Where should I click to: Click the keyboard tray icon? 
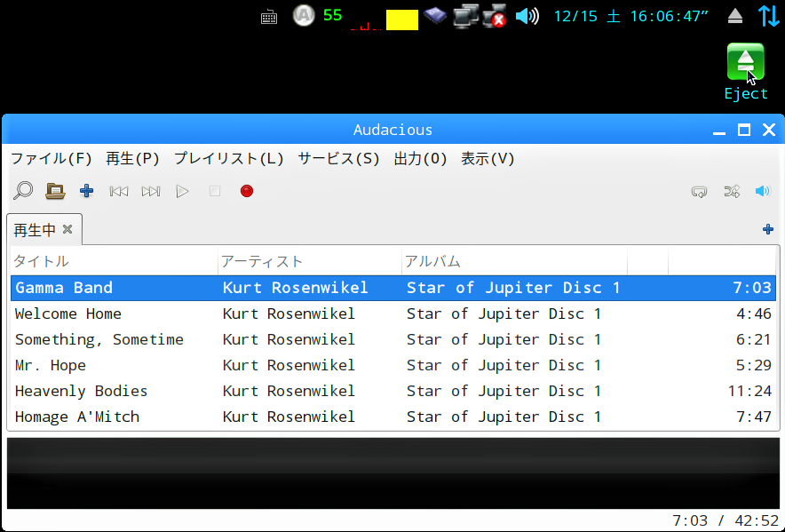(269, 18)
